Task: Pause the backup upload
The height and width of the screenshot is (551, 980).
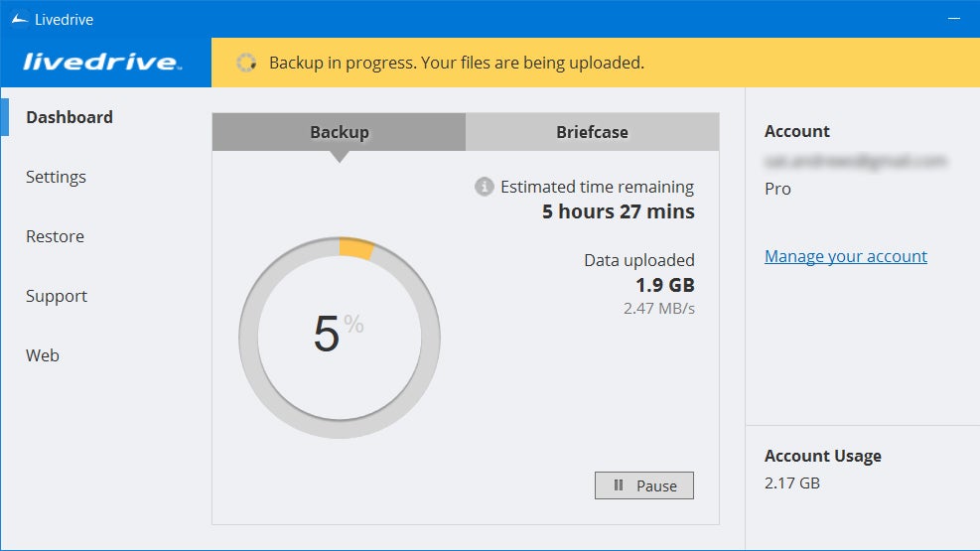Action: (644, 485)
